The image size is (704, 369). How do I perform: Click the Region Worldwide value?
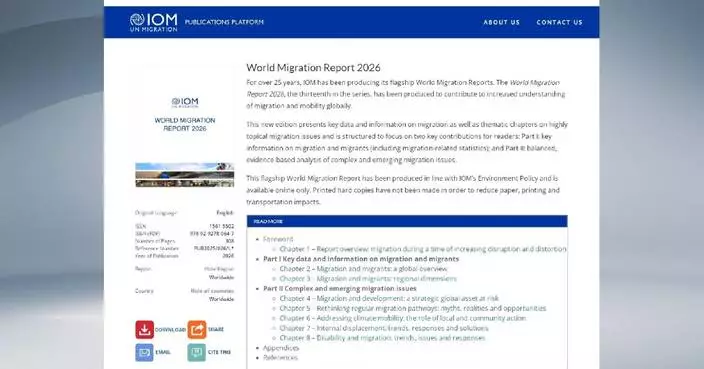221,277
